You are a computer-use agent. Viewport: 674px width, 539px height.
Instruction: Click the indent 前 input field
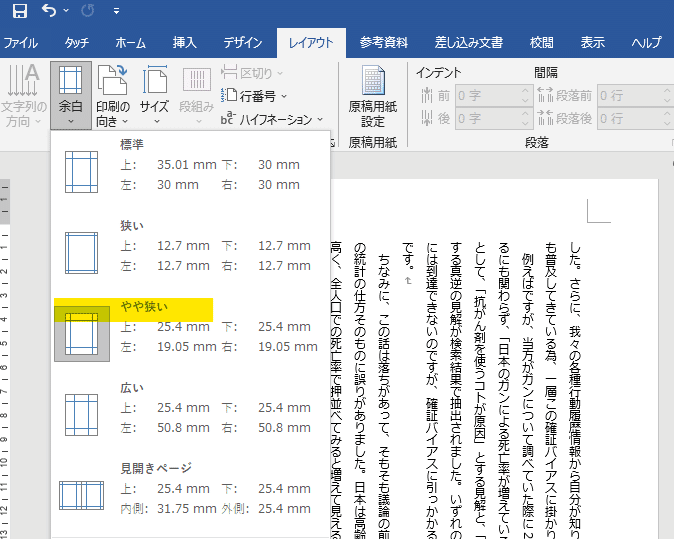tap(487, 95)
